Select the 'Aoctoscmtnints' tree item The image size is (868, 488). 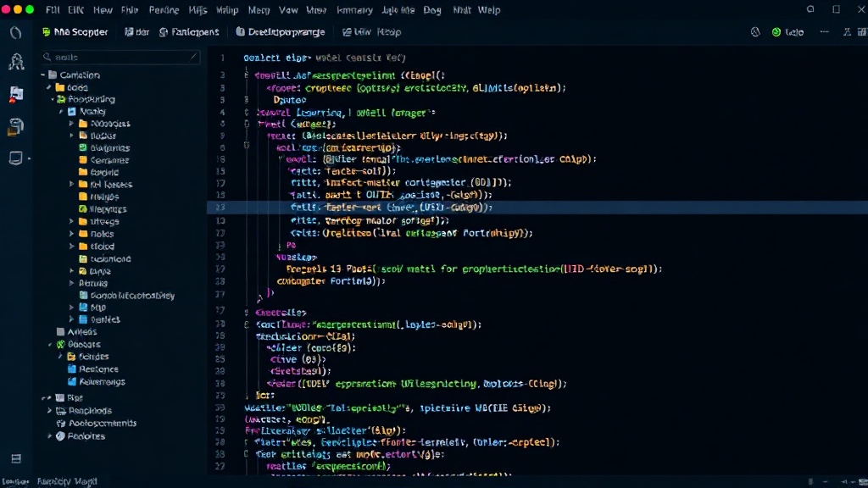coord(97,424)
